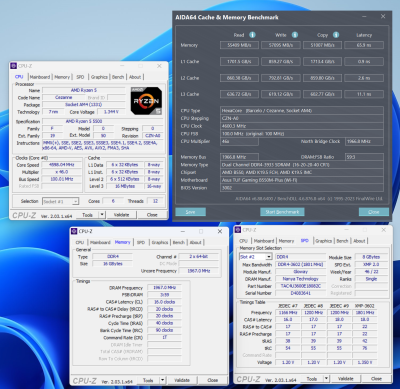Click Close button in CPU-Z CPU window

tap(152, 215)
